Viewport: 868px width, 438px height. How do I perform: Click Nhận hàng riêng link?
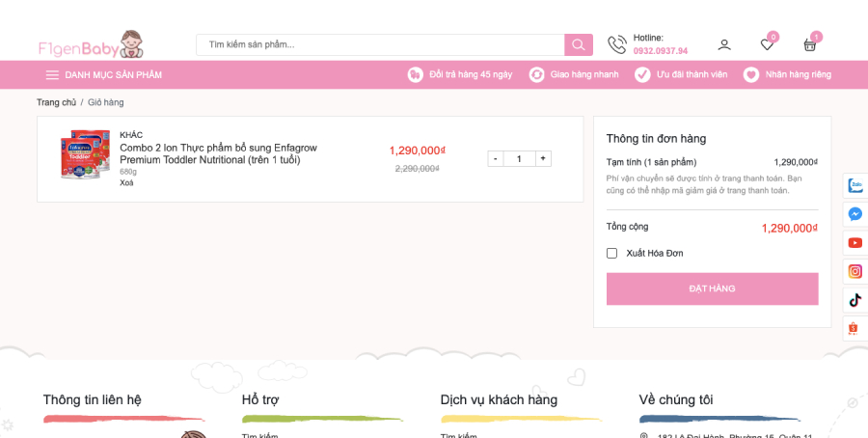[799, 74]
